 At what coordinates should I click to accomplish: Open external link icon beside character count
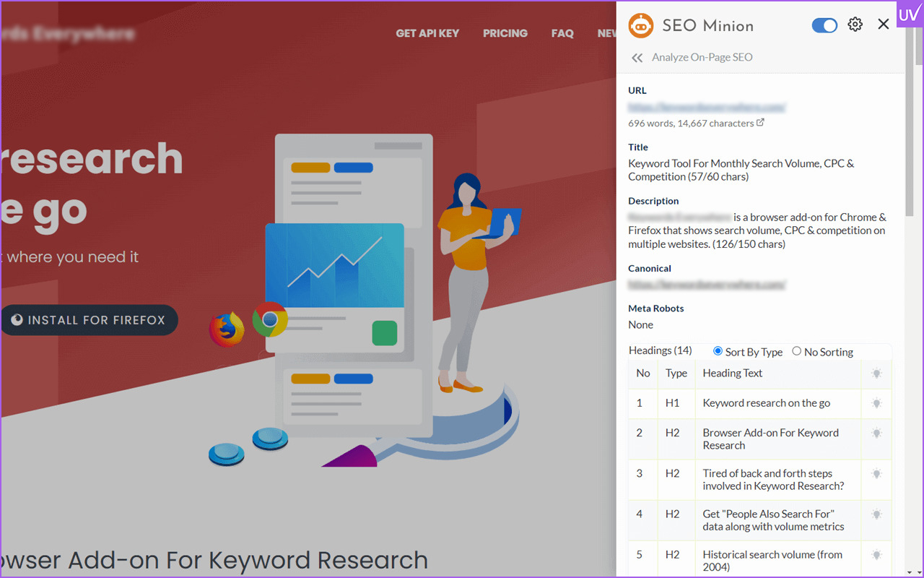click(x=760, y=123)
